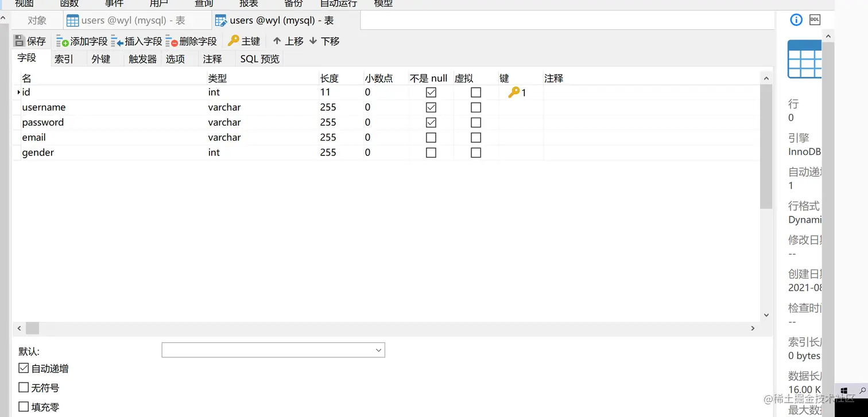Click the Save (保存) toolbar button
The width and height of the screenshot is (868, 417).
[30, 41]
